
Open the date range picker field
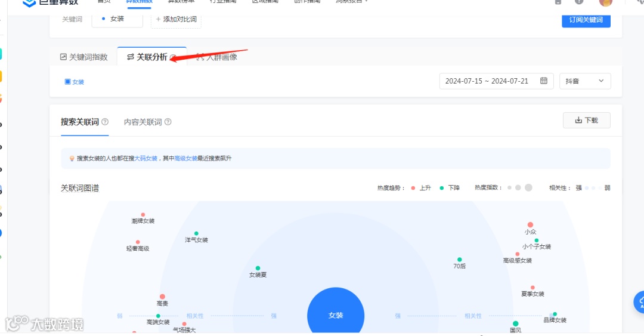click(496, 81)
